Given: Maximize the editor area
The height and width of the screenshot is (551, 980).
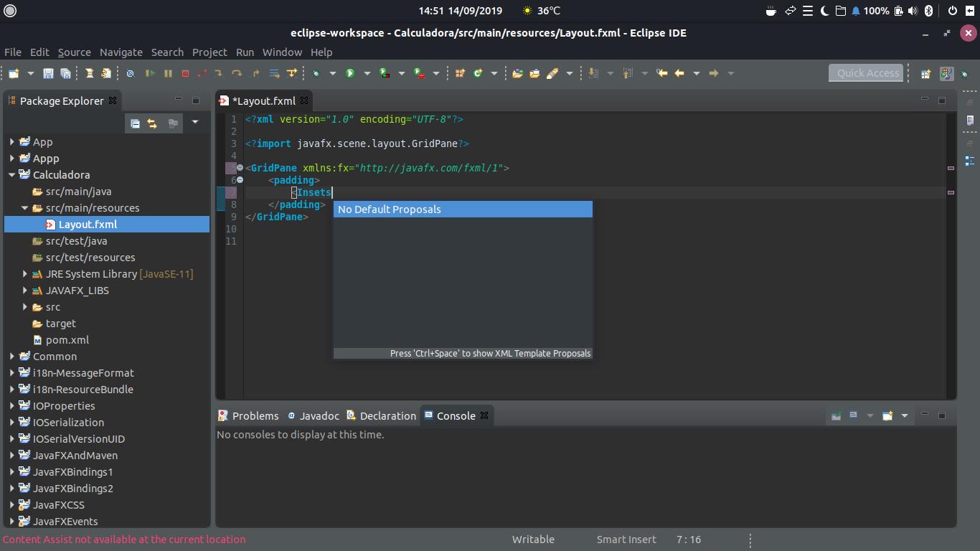Looking at the screenshot, I should 942,100.
